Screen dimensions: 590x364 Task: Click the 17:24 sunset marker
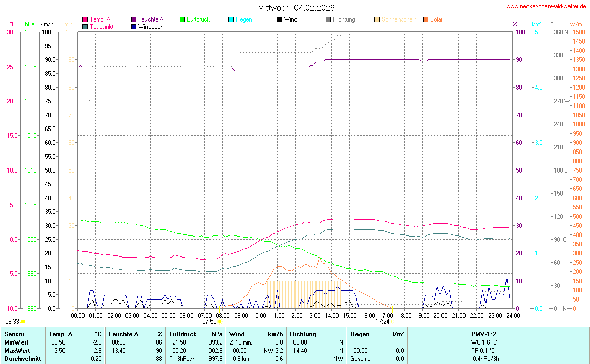(392, 322)
